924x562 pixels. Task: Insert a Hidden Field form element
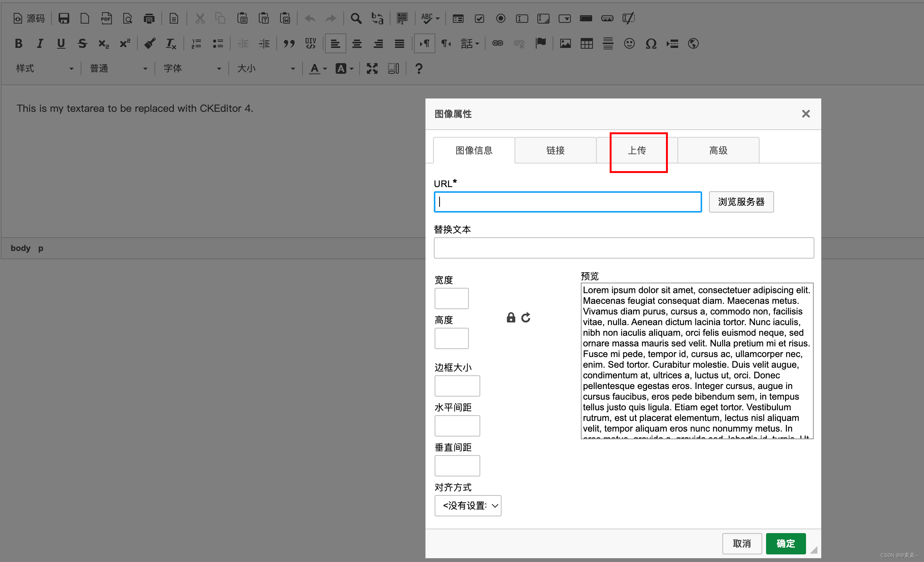629,18
